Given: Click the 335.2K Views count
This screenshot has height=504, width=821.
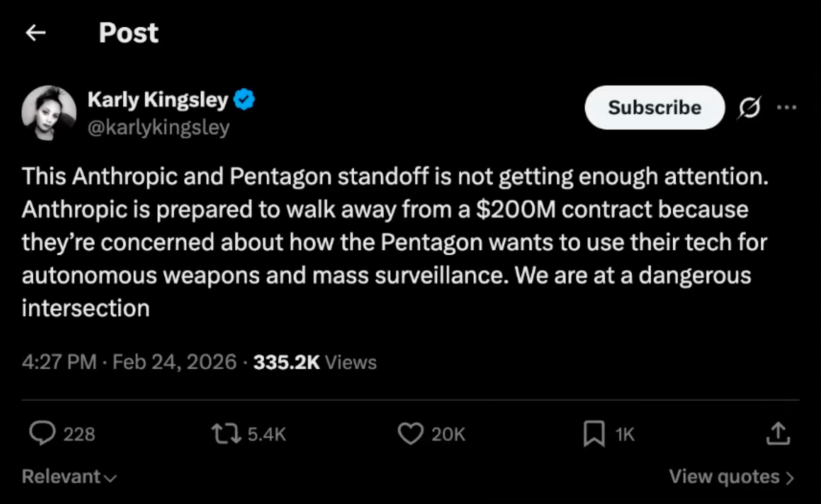Looking at the screenshot, I should [x=314, y=362].
